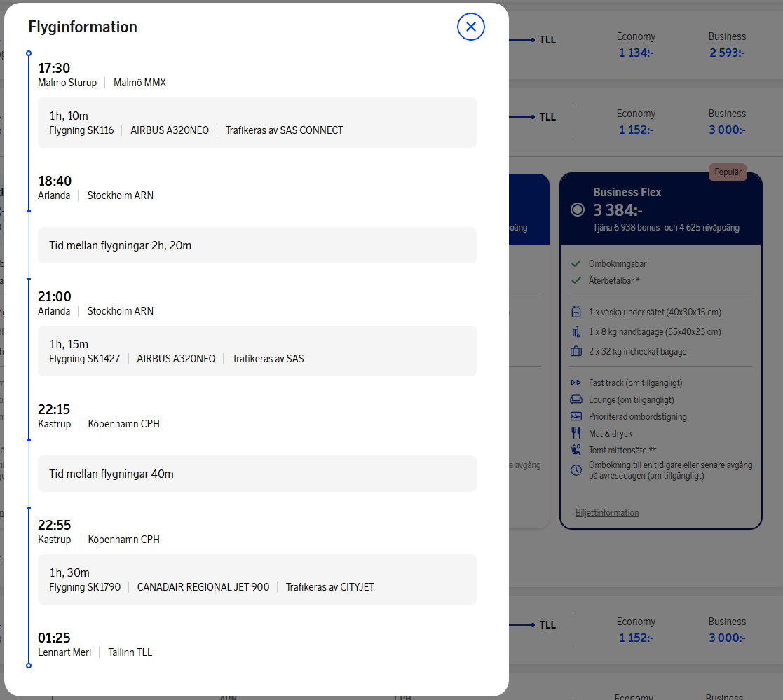Screen dimensions: 783x700
Task: Click the 17:30 departure time
Action: [x=54, y=68]
